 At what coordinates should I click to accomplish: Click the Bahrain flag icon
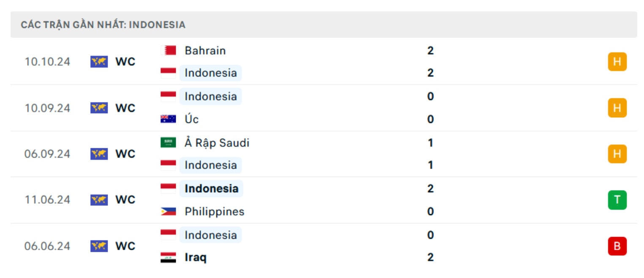pos(168,51)
